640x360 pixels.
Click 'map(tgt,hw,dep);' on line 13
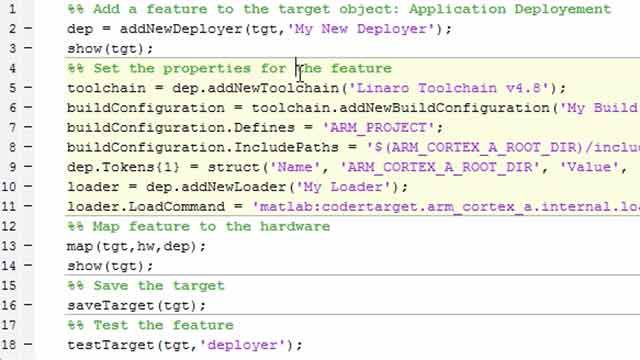tap(137, 246)
